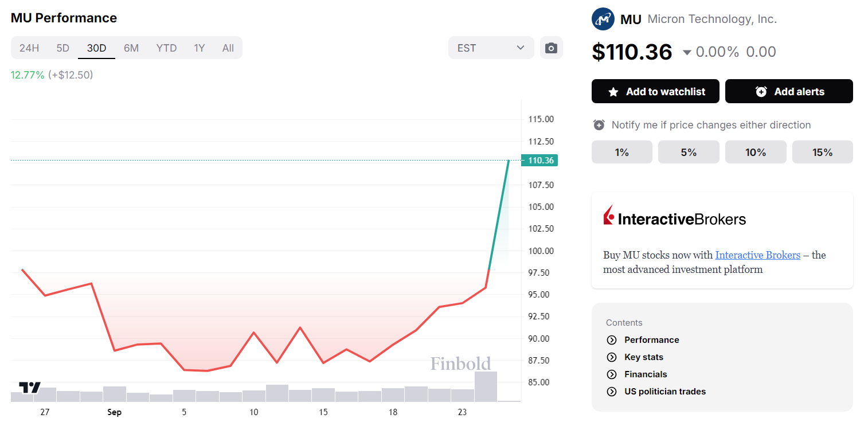Click the 115.00 price axis label
Image resolution: width=868 pixels, height=426 pixels.
click(541, 119)
